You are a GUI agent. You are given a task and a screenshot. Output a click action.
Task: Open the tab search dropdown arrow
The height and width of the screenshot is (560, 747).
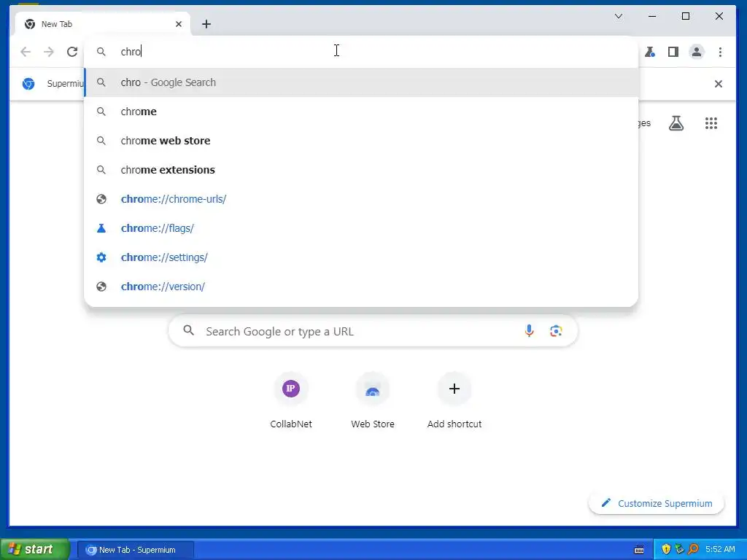(619, 16)
